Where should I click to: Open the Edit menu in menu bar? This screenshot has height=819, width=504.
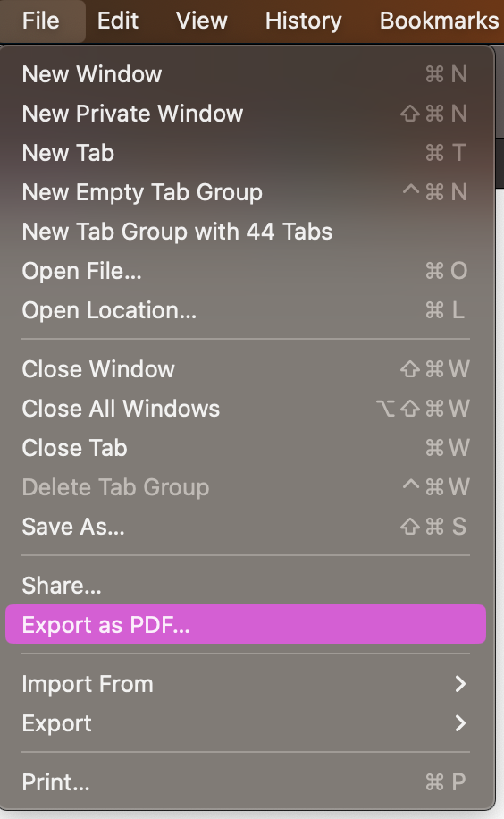tap(118, 21)
